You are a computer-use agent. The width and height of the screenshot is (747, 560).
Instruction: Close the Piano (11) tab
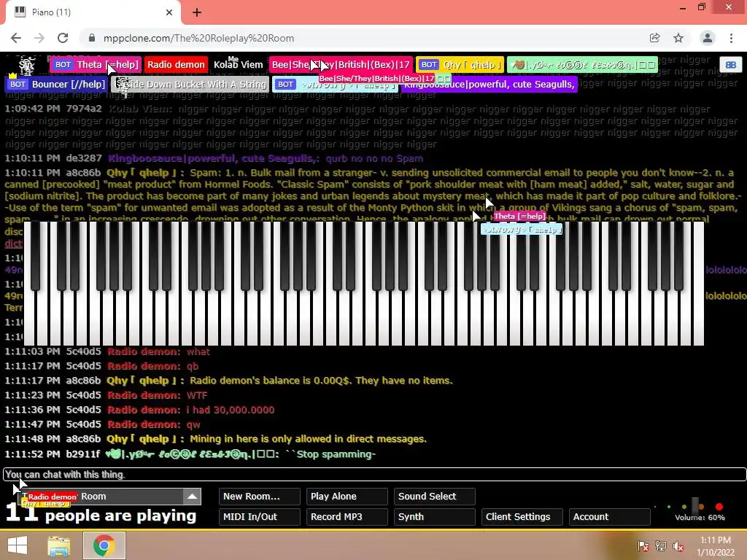[x=169, y=12]
